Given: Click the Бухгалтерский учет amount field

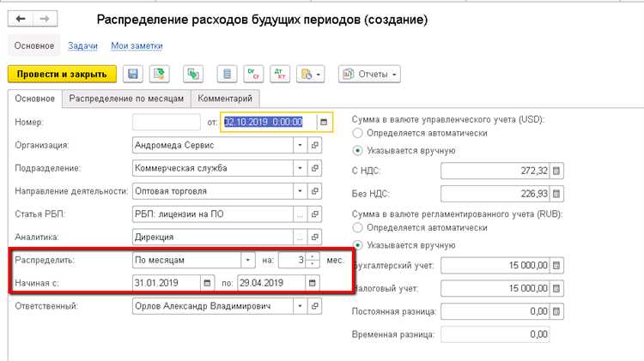Looking at the screenshot, I should click(495, 266).
